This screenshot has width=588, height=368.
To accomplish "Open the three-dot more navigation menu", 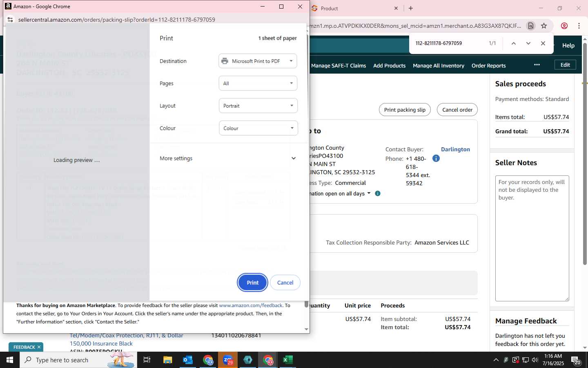I will pos(537,65).
